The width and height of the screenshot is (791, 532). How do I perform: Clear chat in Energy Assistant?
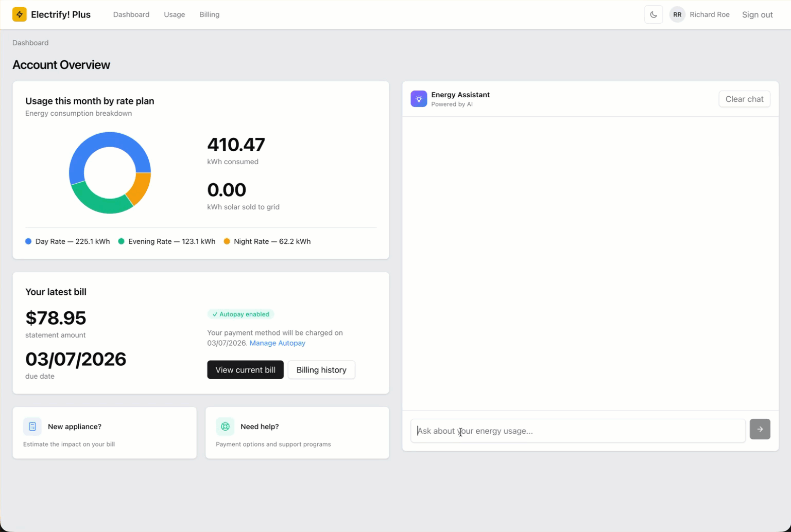tap(744, 99)
